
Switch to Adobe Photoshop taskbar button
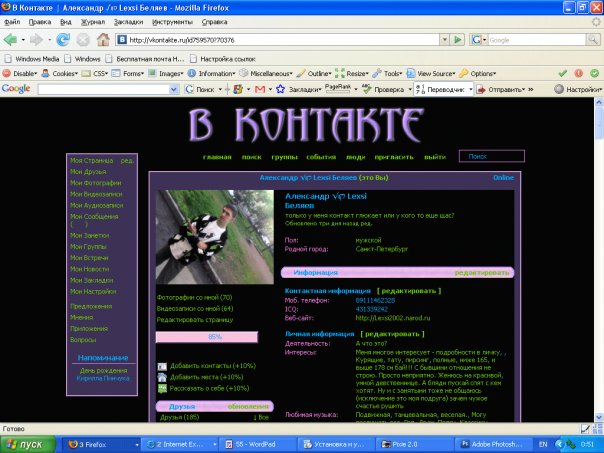click(x=493, y=444)
